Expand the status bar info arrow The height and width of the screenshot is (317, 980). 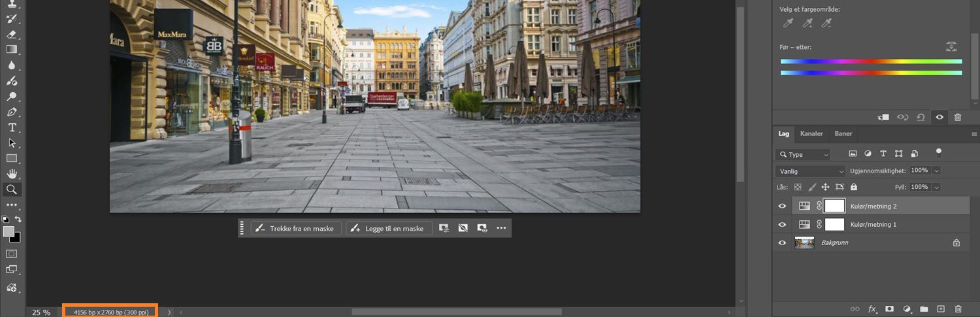(x=169, y=312)
